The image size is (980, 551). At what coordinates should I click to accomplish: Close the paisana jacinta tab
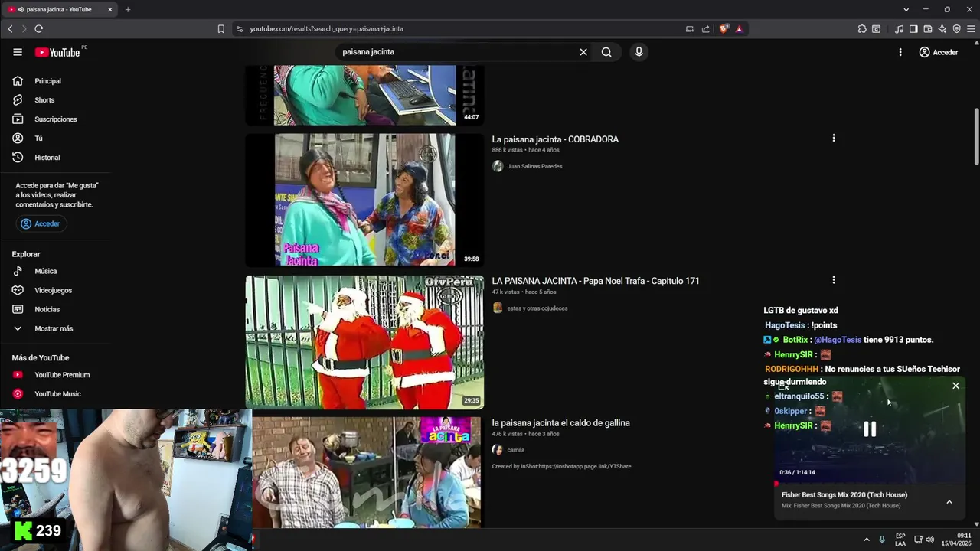(109, 9)
